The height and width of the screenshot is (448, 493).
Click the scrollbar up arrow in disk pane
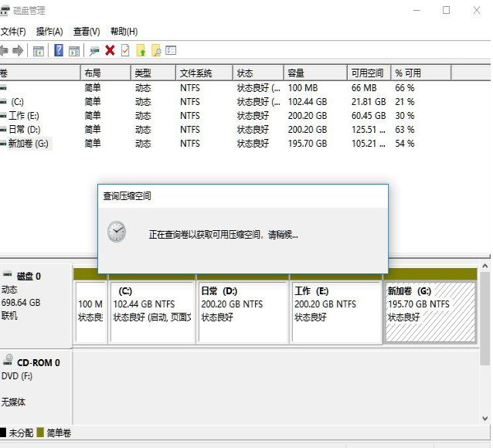point(485,266)
